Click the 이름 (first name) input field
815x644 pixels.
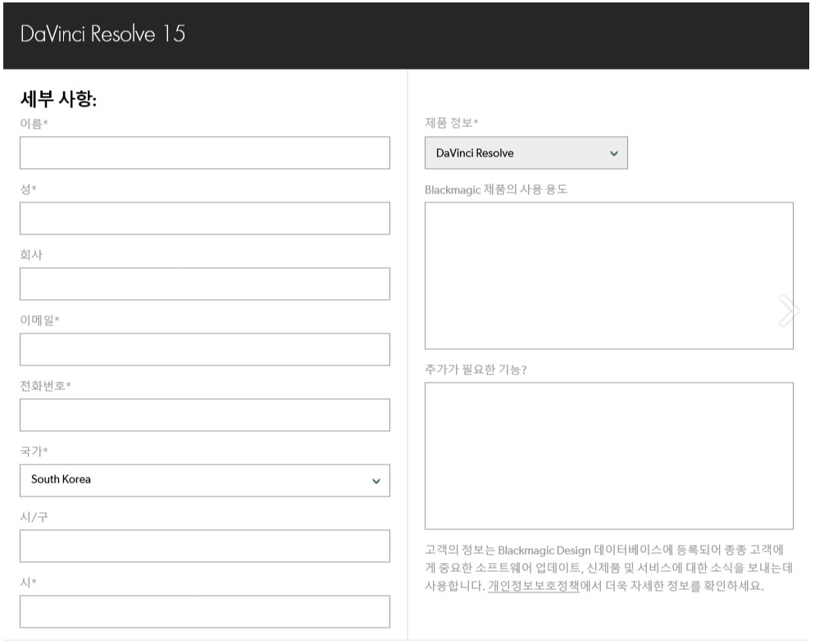(205, 152)
